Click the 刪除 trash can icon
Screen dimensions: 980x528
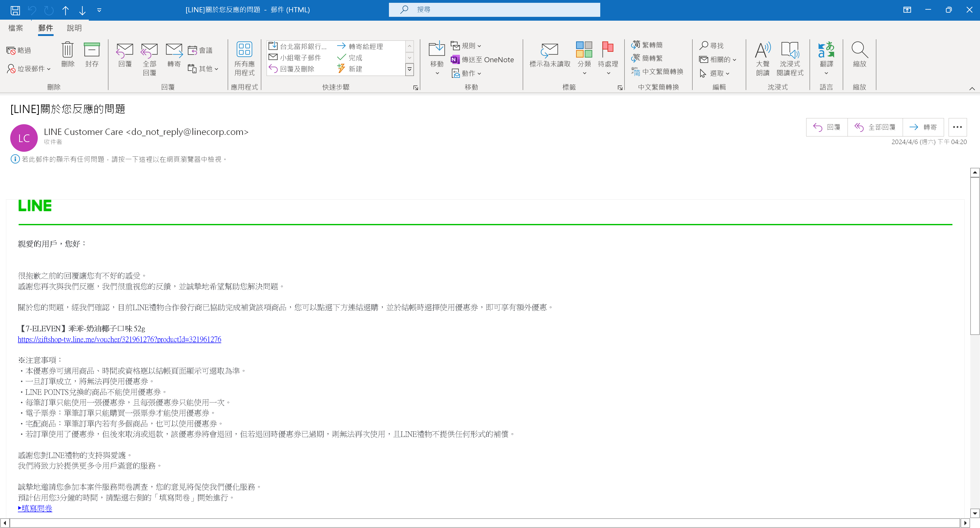(x=67, y=55)
